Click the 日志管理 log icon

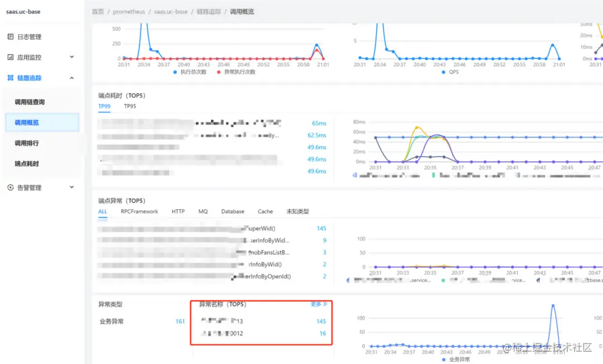[11, 36]
